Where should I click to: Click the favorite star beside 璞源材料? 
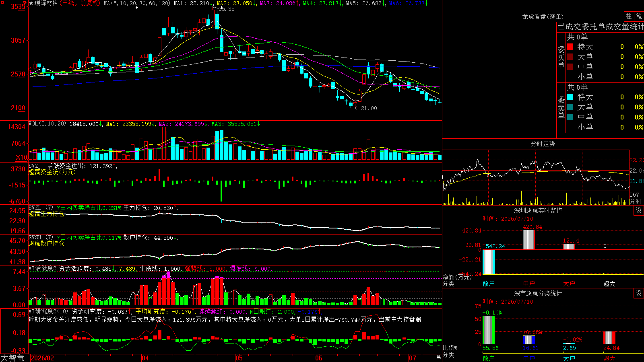coord(31,3)
